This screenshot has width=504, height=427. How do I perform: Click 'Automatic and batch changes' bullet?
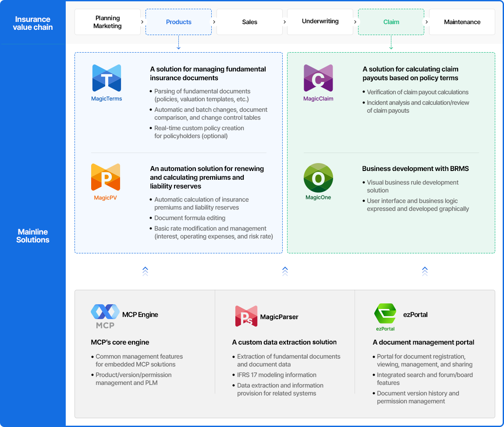210,114
